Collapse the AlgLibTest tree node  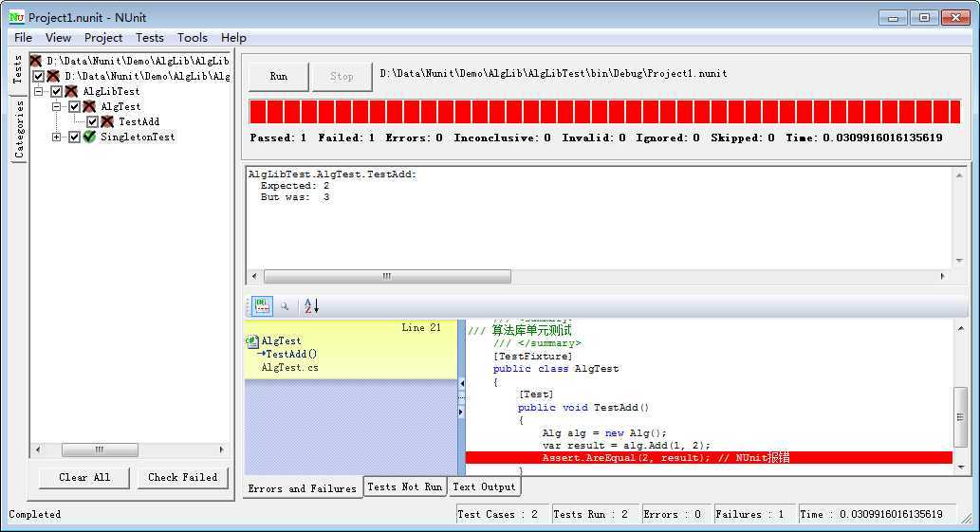[39, 91]
